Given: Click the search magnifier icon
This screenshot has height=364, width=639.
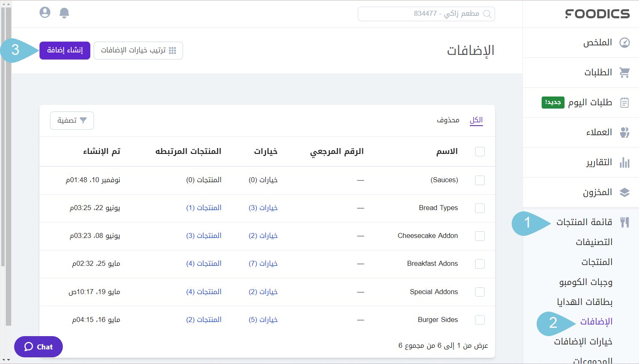Looking at the screenshot, I should 487,14.
